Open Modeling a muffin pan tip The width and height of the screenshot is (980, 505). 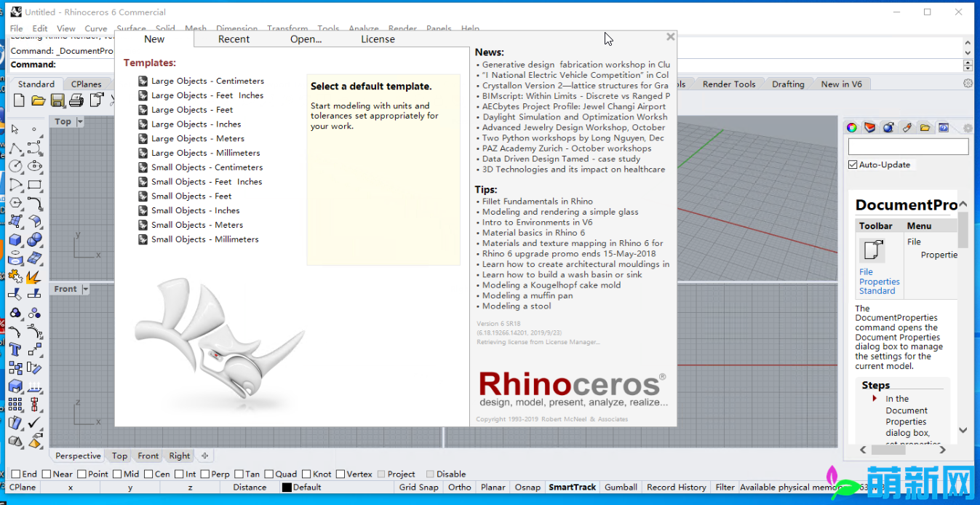pyautogui.click(x=527, y=295)
